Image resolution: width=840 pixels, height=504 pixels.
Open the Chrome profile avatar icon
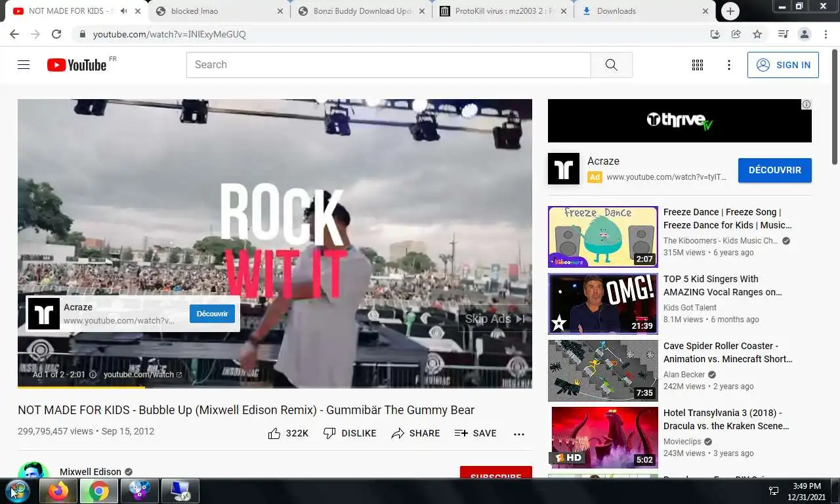click(804, 34)
